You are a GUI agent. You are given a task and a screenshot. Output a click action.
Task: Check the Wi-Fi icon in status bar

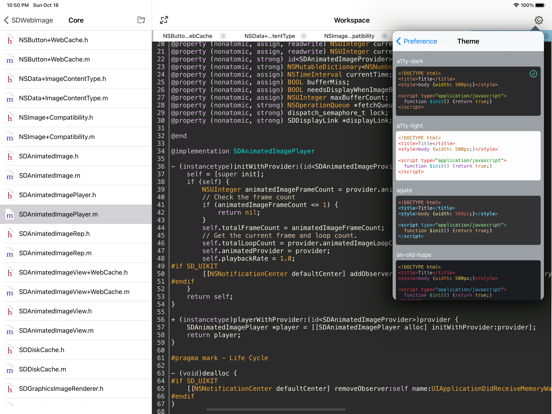click(516, 5)
